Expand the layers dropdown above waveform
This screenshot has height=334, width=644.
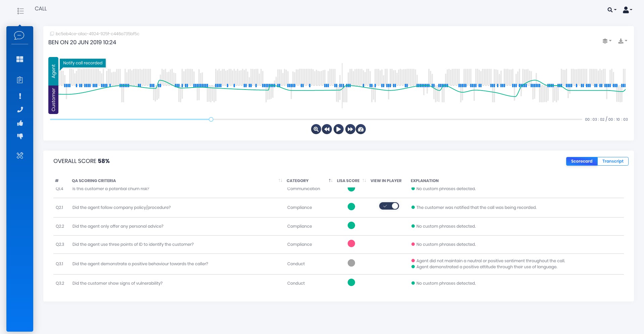(607, 41)
